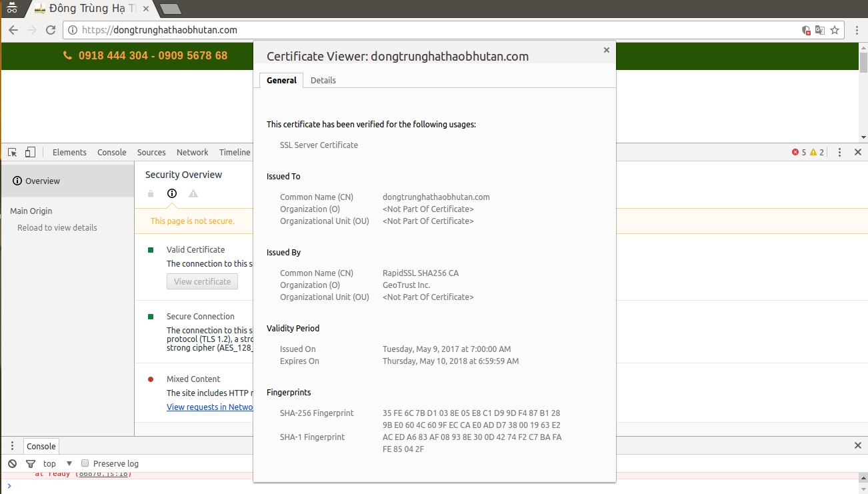Select the Console drawer tab
Screen dimensions: 868x494
tap(41, 446)
